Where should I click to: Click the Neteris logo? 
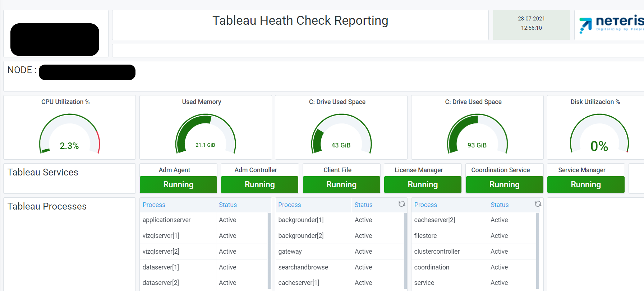point(611,24)
